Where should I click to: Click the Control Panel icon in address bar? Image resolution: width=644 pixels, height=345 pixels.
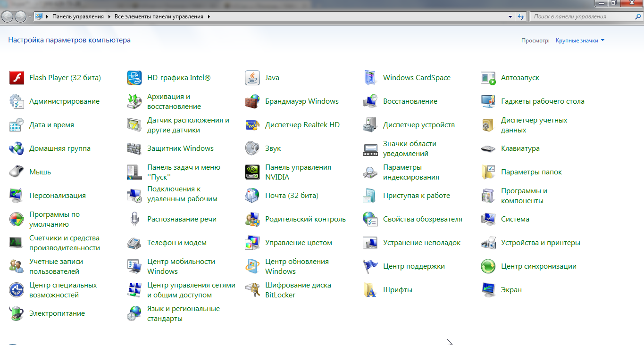point(39,16)
